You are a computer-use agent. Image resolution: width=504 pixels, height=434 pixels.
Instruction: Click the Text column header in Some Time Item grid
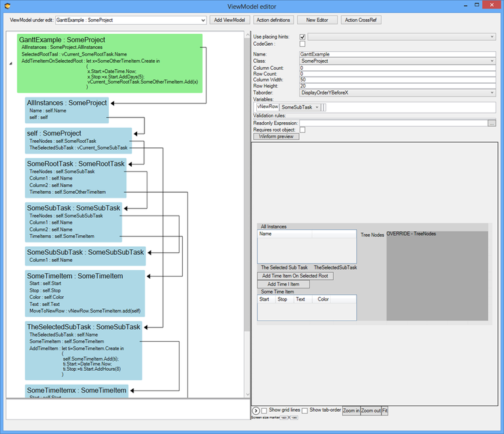303,299
